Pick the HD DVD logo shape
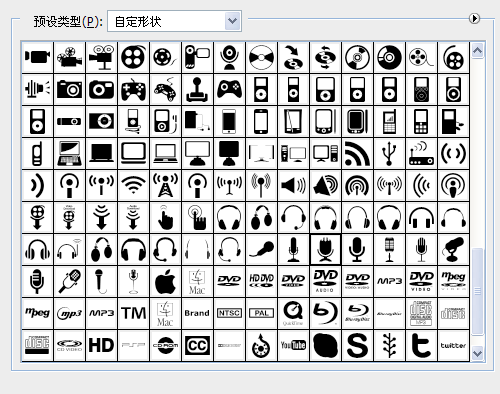 (x=261, y=281)
